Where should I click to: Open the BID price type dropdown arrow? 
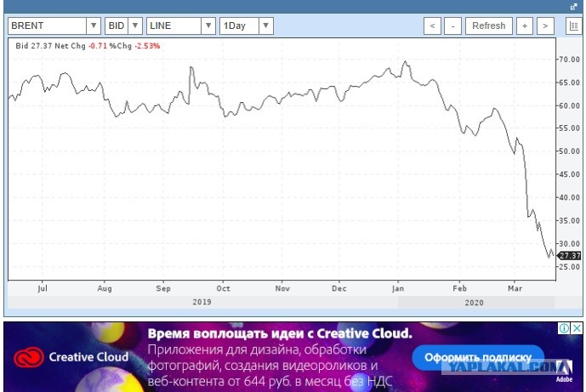(x=135, y=26)
